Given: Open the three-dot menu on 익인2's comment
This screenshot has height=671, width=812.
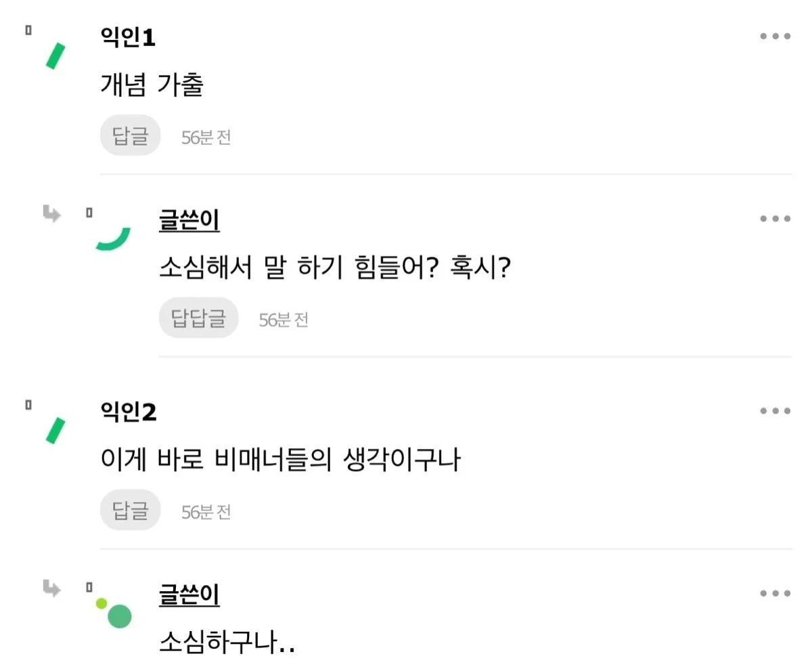Looking at the screenshot, I should tap(774, 410).
